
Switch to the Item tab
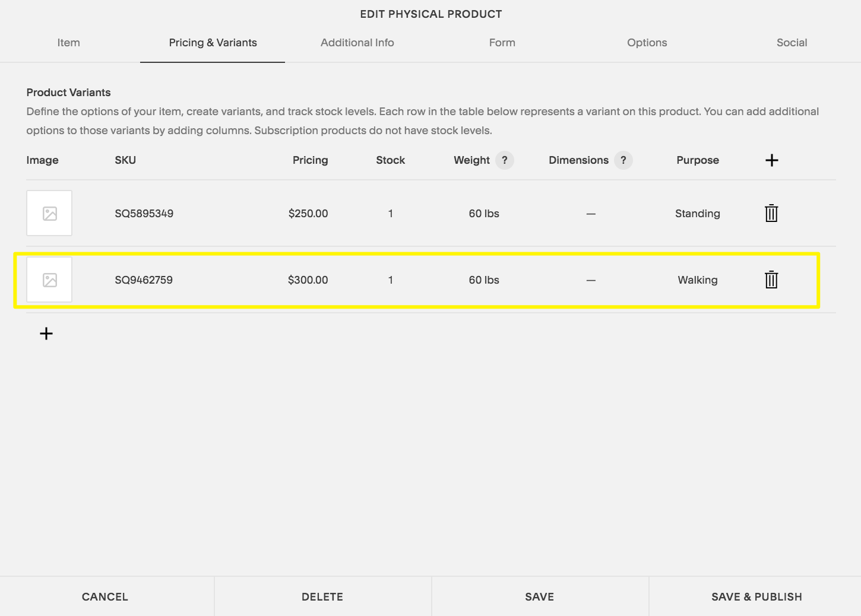tap(68, 43)
